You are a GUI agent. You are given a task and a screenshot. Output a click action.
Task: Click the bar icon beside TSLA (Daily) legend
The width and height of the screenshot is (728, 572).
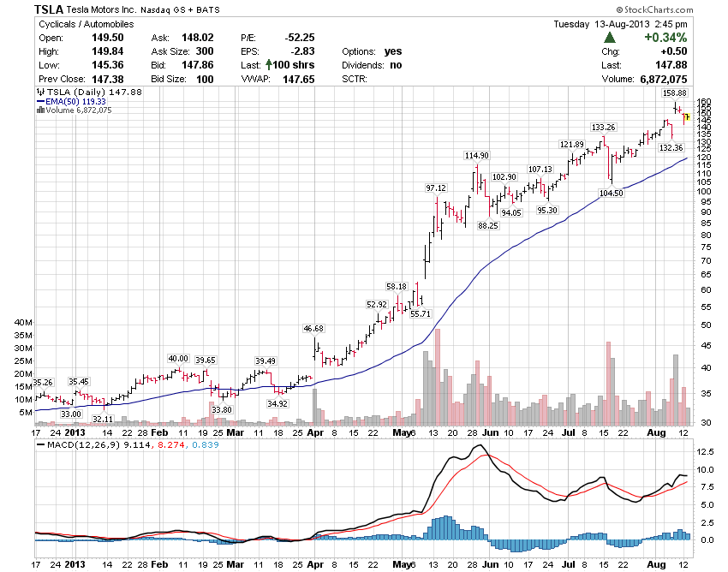pos(40,92)
